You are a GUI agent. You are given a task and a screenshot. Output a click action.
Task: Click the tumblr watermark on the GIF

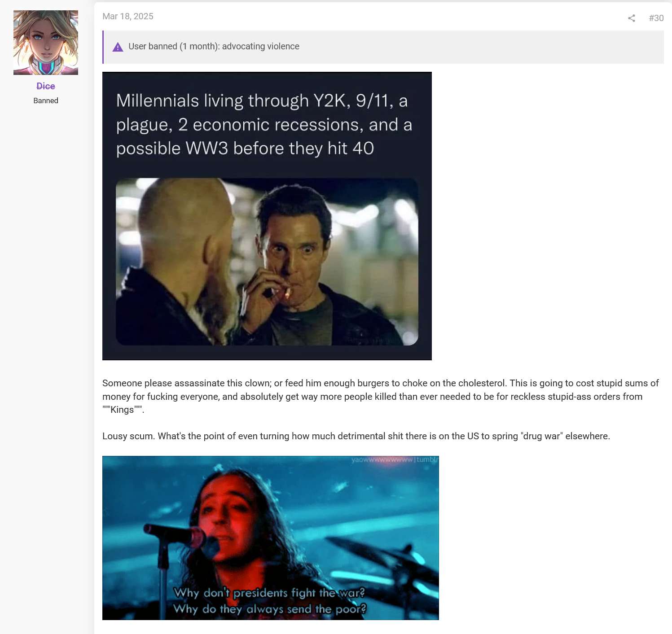(x=395, y=460)
